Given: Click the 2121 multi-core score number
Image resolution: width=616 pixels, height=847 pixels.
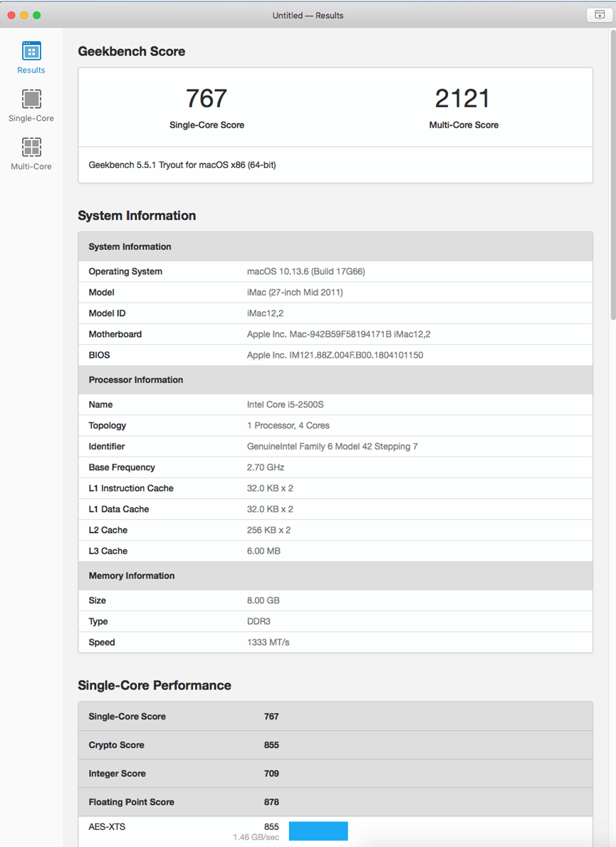Looking at the screenshot, I should 463,98.
